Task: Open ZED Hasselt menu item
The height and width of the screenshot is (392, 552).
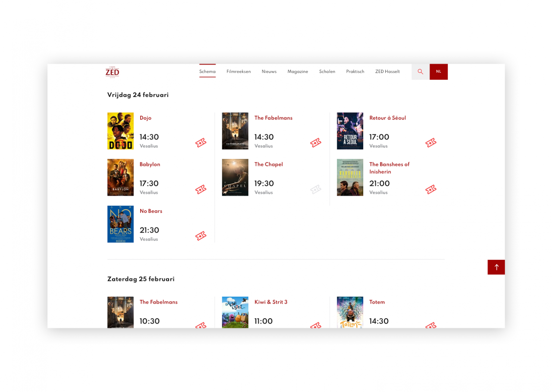Action: (x=388, y=72)
